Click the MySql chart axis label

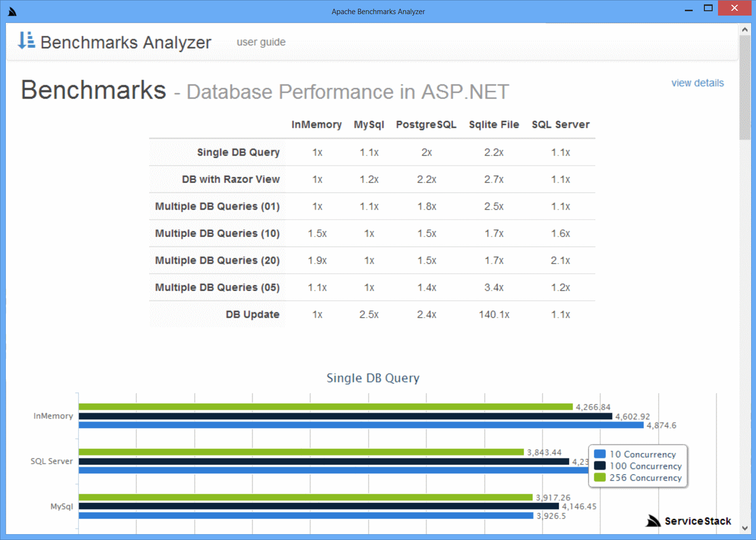[62, 506]
